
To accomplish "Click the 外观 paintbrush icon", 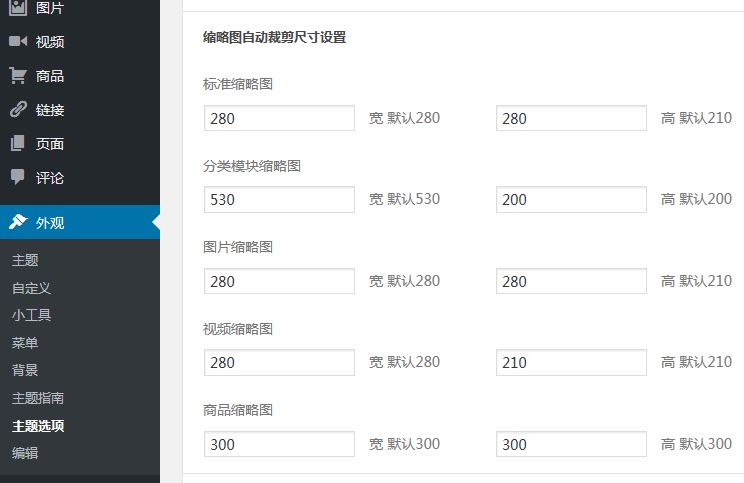I will pos(18,222).
